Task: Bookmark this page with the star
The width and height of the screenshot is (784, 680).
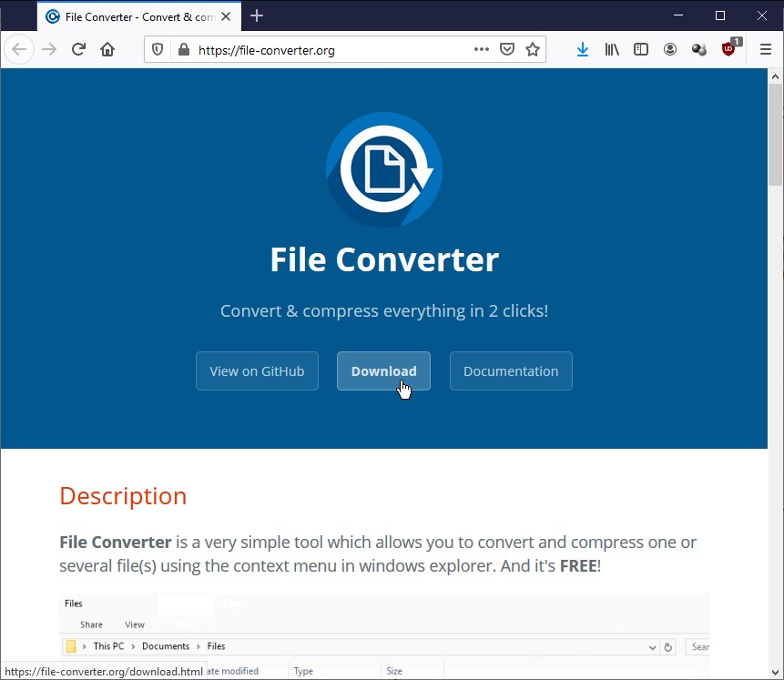Action: click(533, 50)
